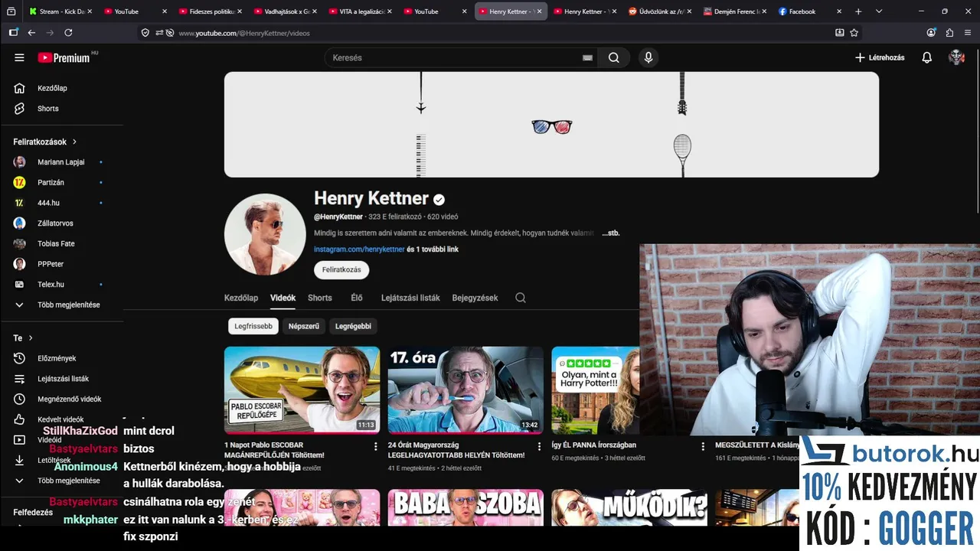Open the on-screen keyboard icon in search
The width and height of the screenshot is (980, 551).
587,57
